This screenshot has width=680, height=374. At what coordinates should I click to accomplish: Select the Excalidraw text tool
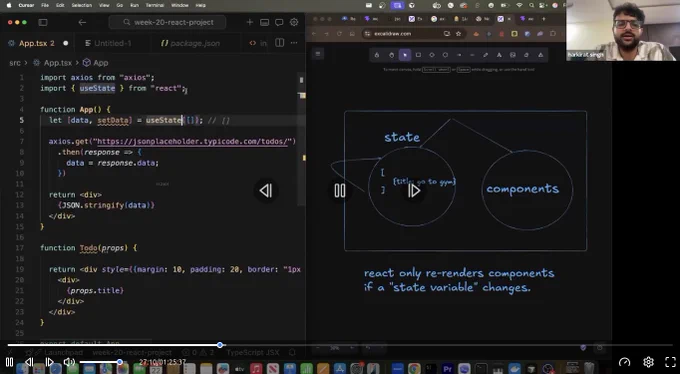pyautogui.click(x=499, y=55)
